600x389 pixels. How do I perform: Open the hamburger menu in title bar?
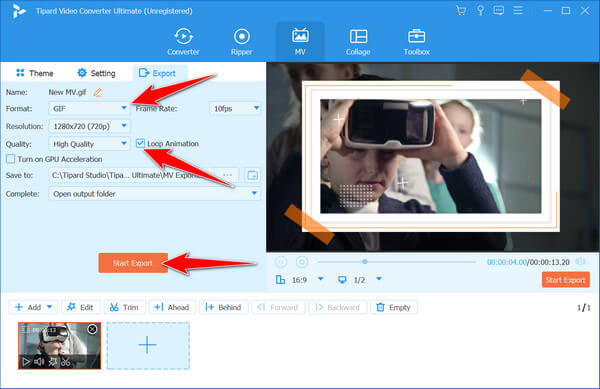pyautogui.click(x=518, y=11)
